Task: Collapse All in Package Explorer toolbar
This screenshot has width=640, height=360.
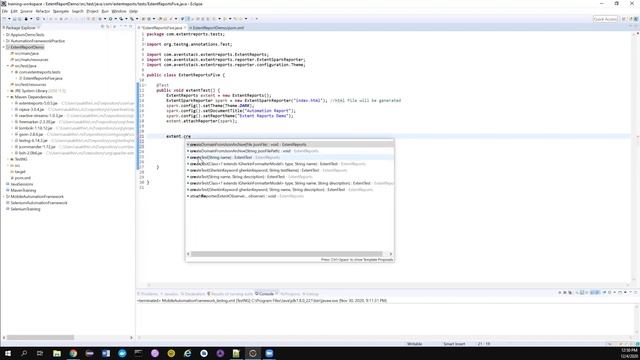Action: click(102, 27)
